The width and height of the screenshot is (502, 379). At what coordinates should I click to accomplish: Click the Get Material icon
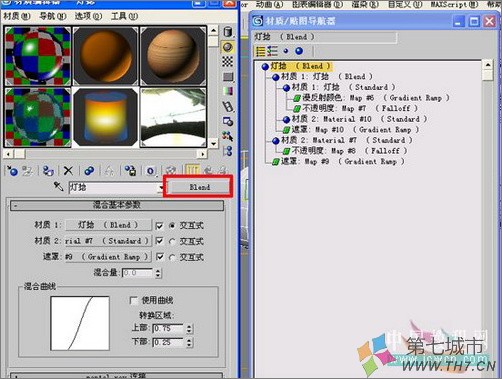point(12,171)
